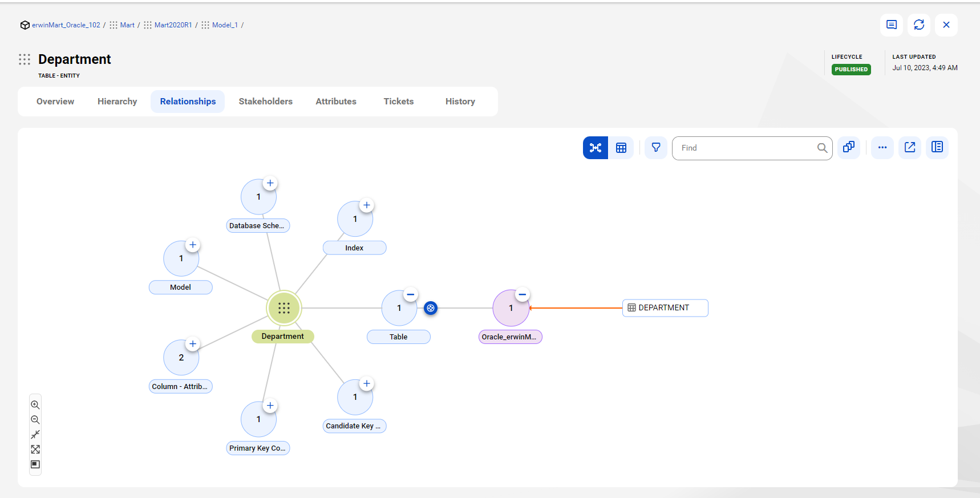
Task: Click the zoom out magnifier icon
Action: click(35, 420)
